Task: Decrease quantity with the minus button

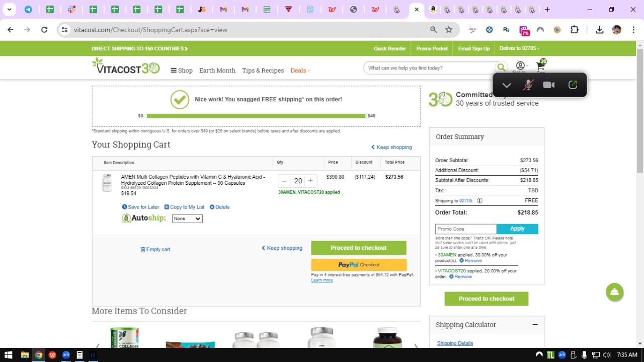Action: point(284,181)
